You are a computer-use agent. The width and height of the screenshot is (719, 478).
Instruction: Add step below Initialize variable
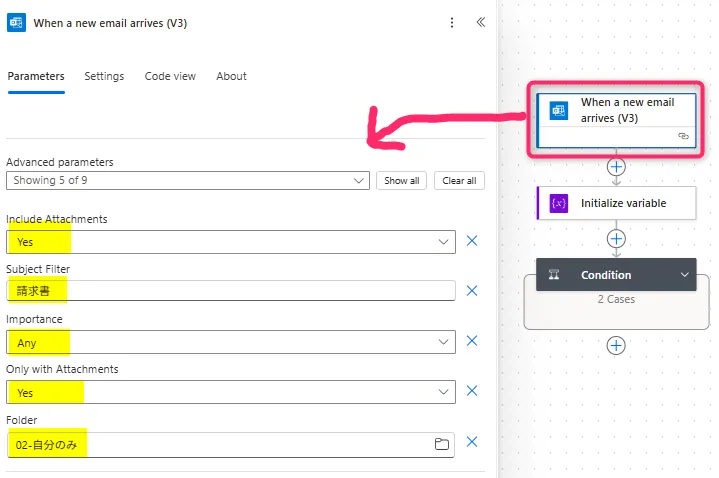[x=617, y=239]
